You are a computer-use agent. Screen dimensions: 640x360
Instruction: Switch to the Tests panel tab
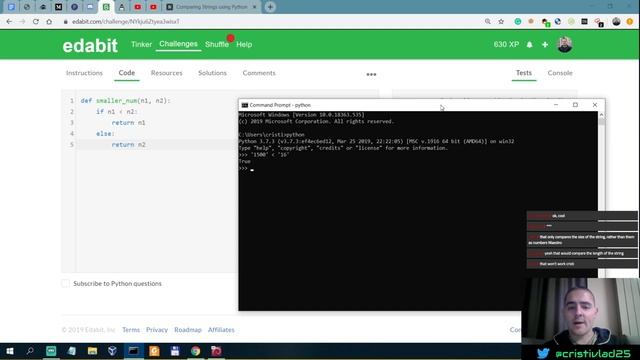point(524,73)
